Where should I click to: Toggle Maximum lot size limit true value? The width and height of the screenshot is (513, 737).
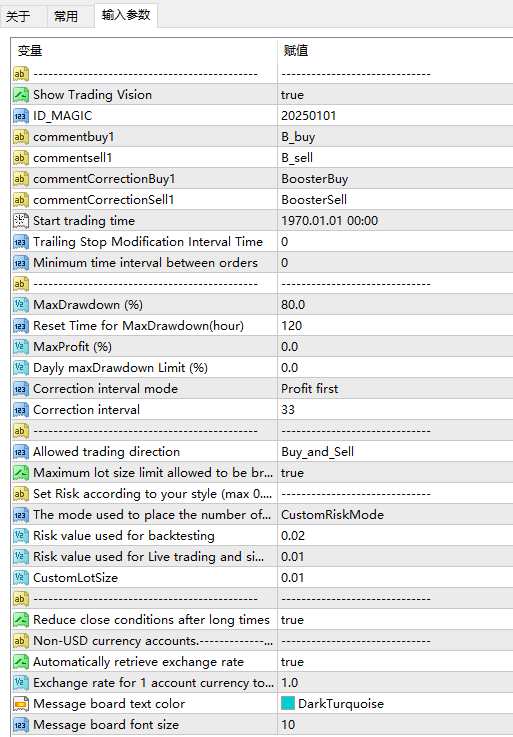point(395,473)
